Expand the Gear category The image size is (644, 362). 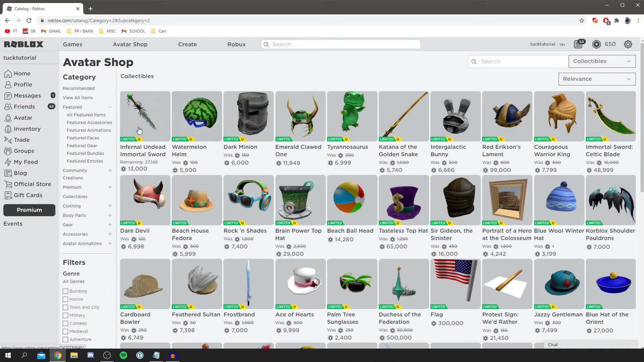click(110, 225)
